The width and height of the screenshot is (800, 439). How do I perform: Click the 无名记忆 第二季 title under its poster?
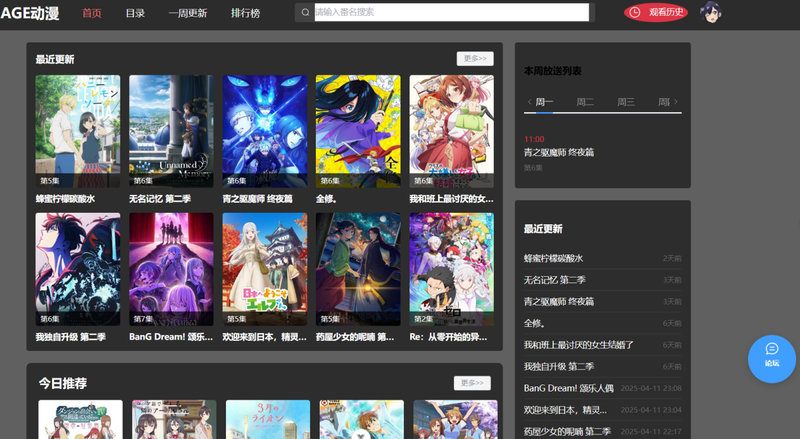(x=160, y=199)
